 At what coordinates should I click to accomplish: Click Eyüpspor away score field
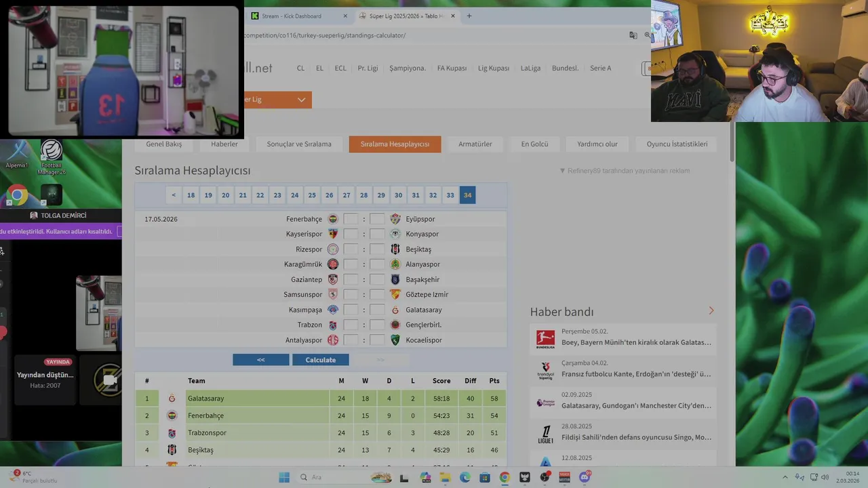pyautogui.click(x=377, y=219)
